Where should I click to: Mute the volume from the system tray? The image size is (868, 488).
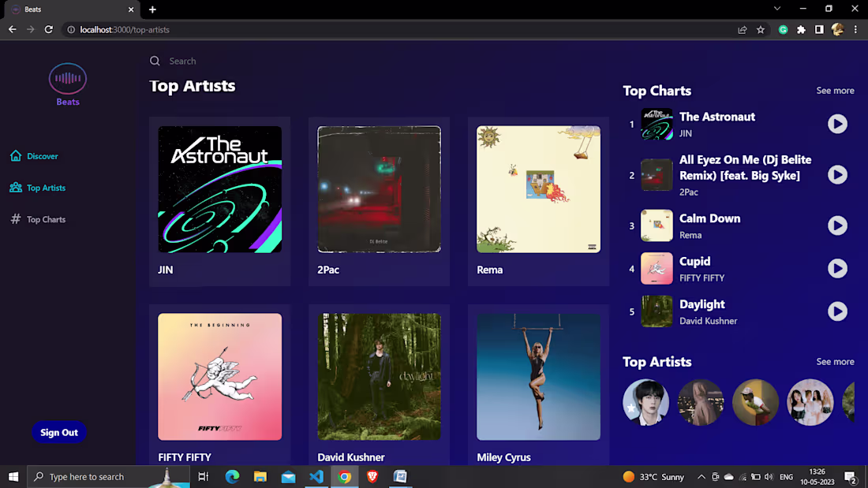[768, 476]
